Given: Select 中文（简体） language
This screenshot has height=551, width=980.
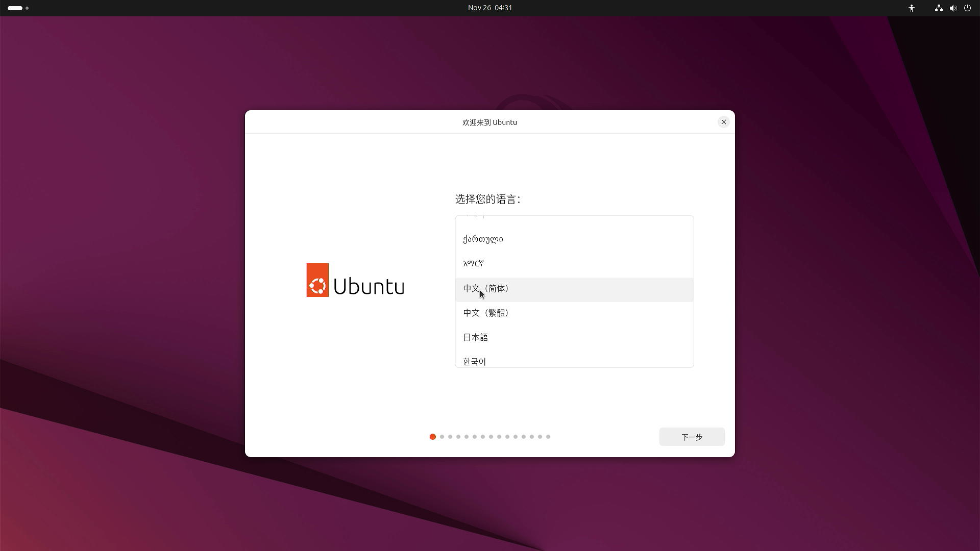Looking at the screenshot, I should 574,289.
